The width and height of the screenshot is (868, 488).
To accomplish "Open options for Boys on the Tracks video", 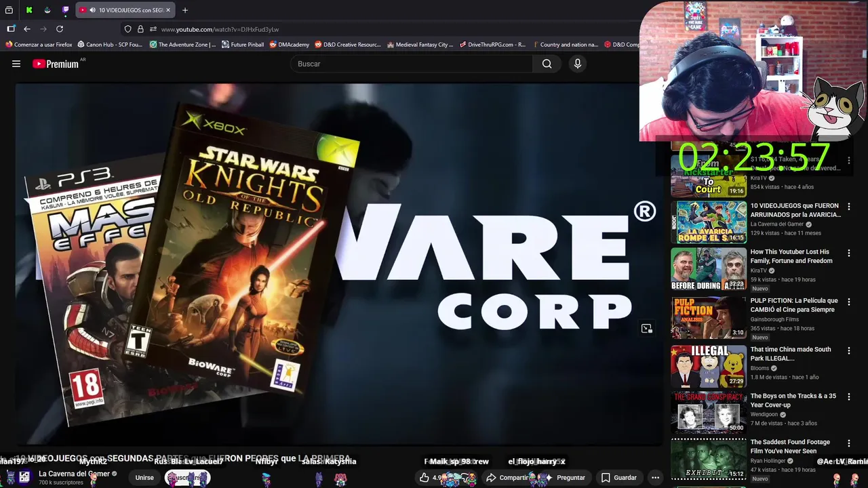I will [x=848, y=397].
